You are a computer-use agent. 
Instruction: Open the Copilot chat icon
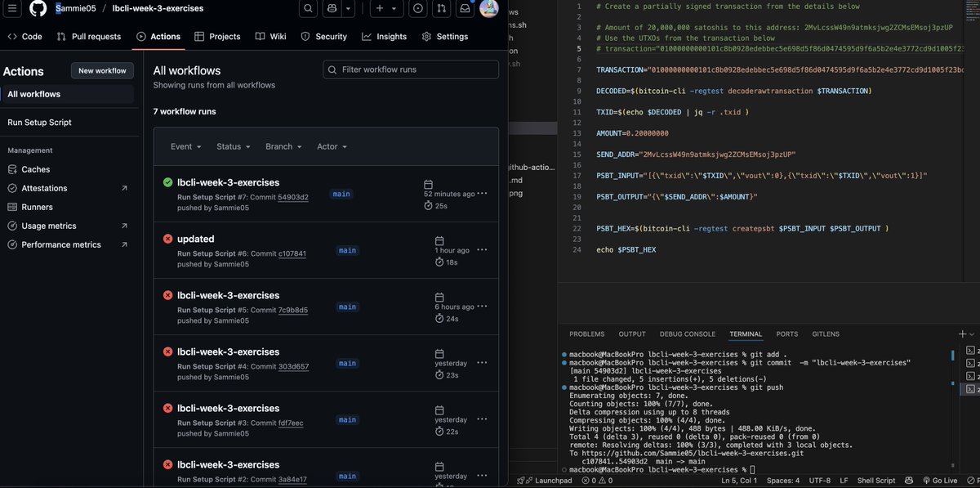[x=332, y=8]
